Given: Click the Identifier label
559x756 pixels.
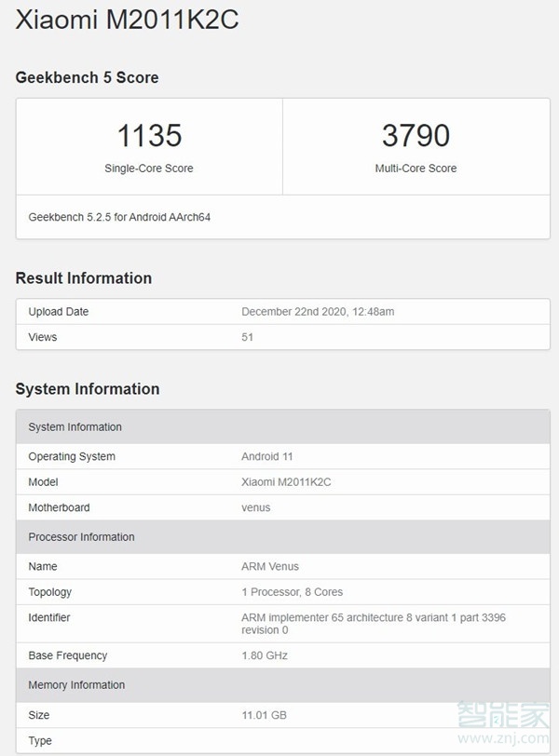Looking at the screenshot, I should tap(49, 617).
